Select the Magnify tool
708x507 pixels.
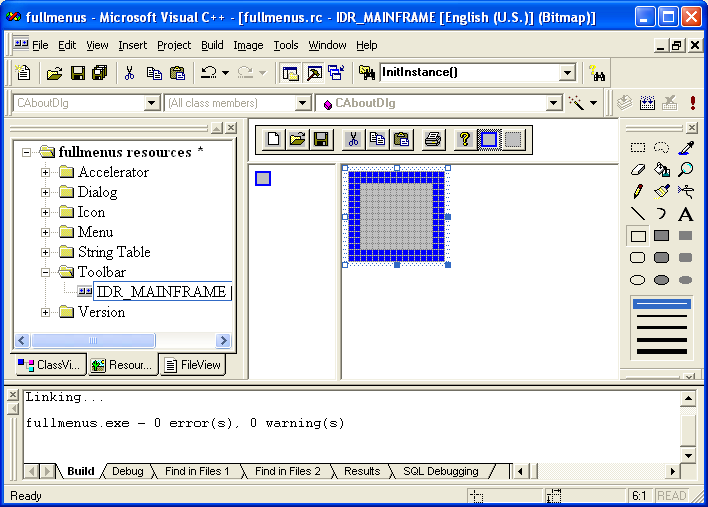click(685, 169)
